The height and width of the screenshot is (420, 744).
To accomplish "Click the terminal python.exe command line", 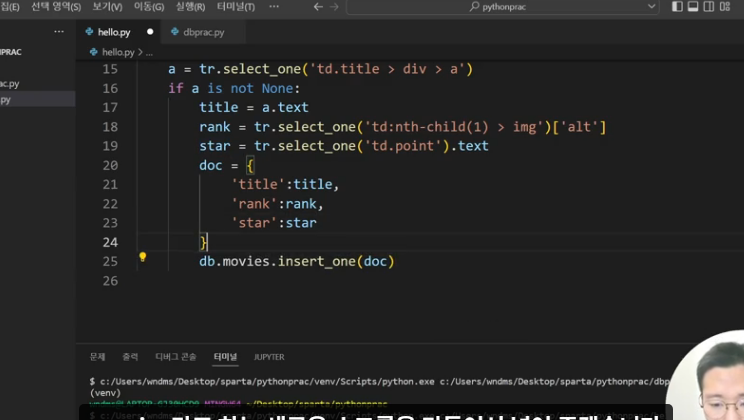I will click(x=380, y=382).
